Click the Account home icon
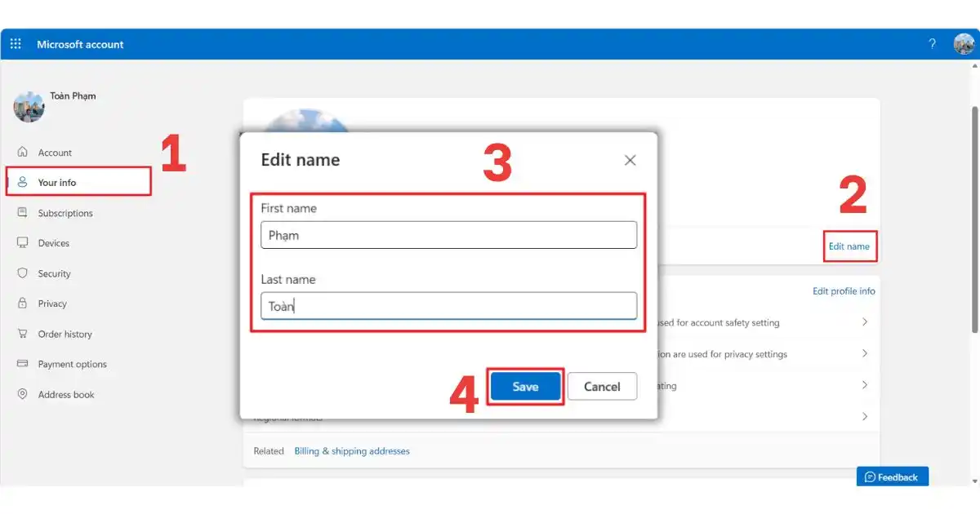The height and width of the screenshot is (514, 980). pos(23,152)
